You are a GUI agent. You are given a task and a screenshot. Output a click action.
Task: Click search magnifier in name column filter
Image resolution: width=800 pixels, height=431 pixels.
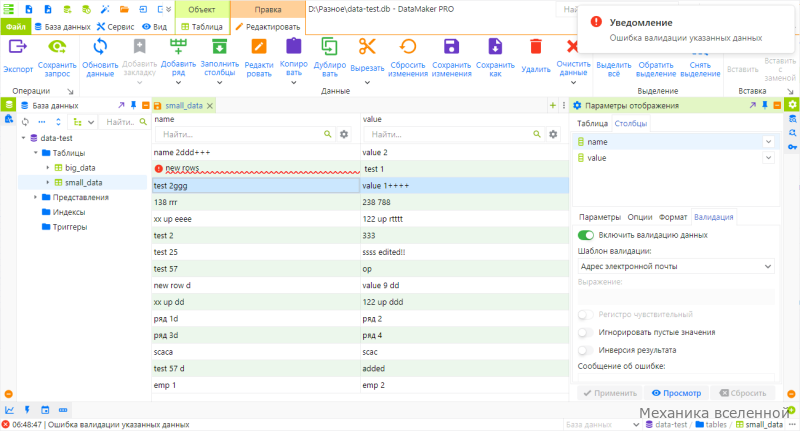[328, 134]
